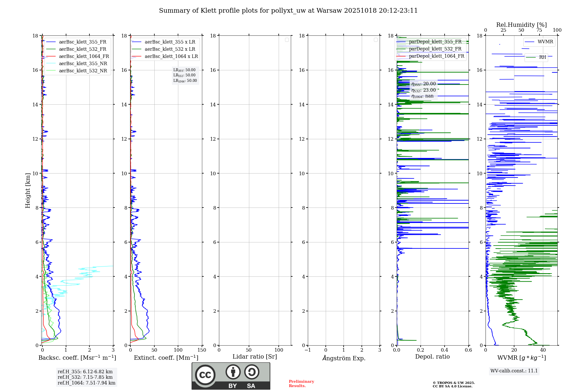Viewport: 577px width, 392px height.
Task: Click the η532 23.00 annotation
Action: (424, 90)
